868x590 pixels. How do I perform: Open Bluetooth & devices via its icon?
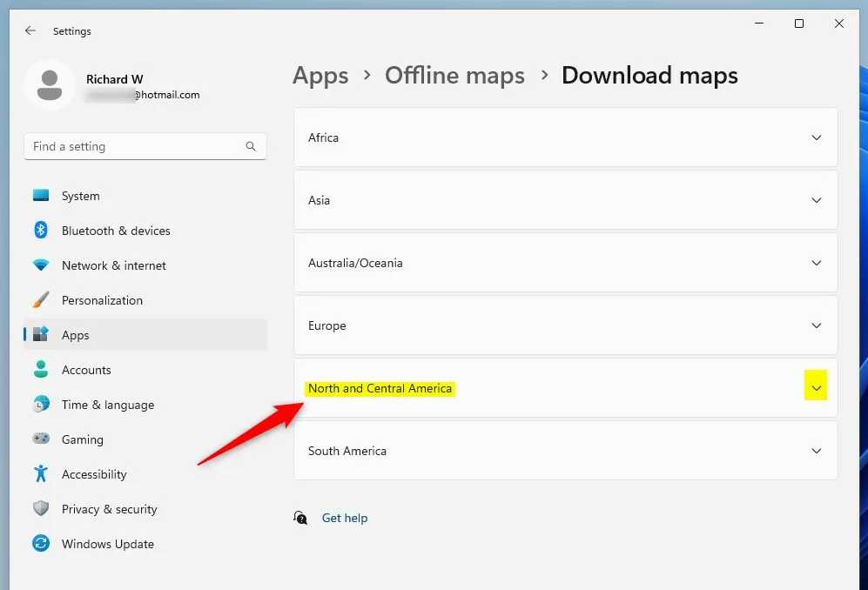tap(41, 231)
